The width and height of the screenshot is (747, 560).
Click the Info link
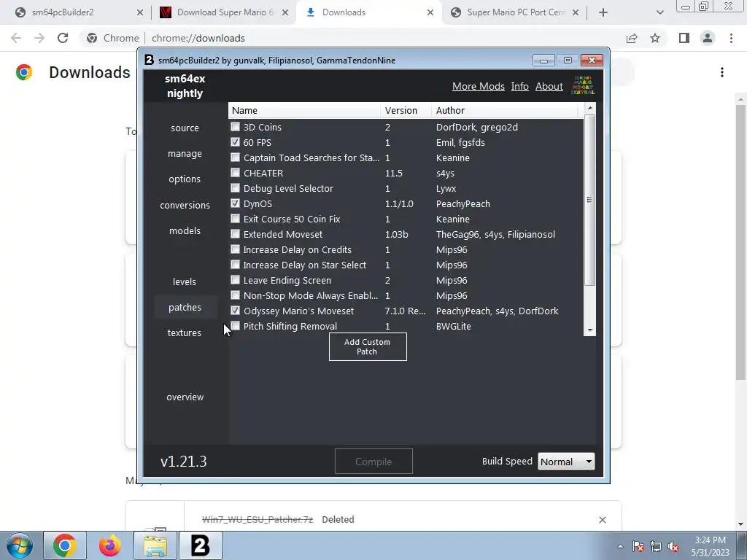519,86
